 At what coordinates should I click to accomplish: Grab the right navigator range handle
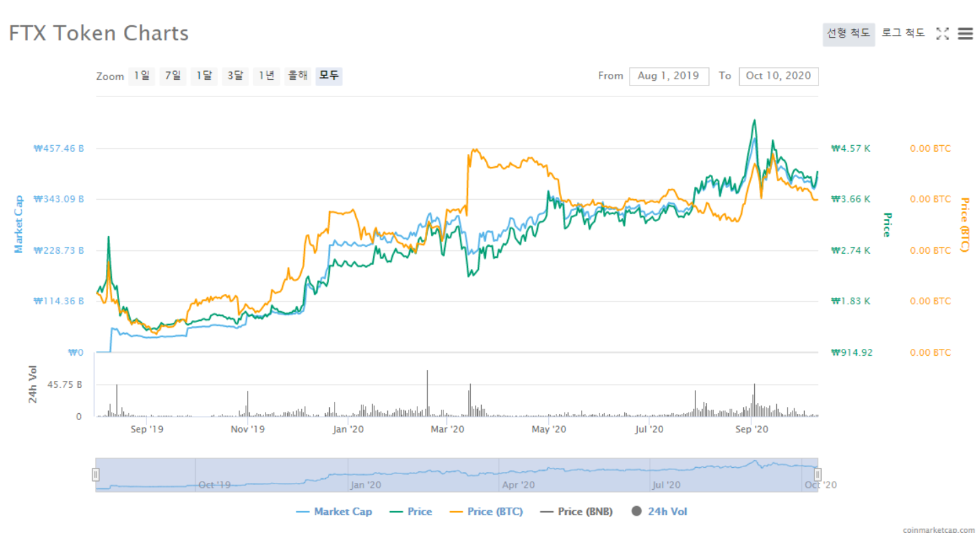(817, 475)
